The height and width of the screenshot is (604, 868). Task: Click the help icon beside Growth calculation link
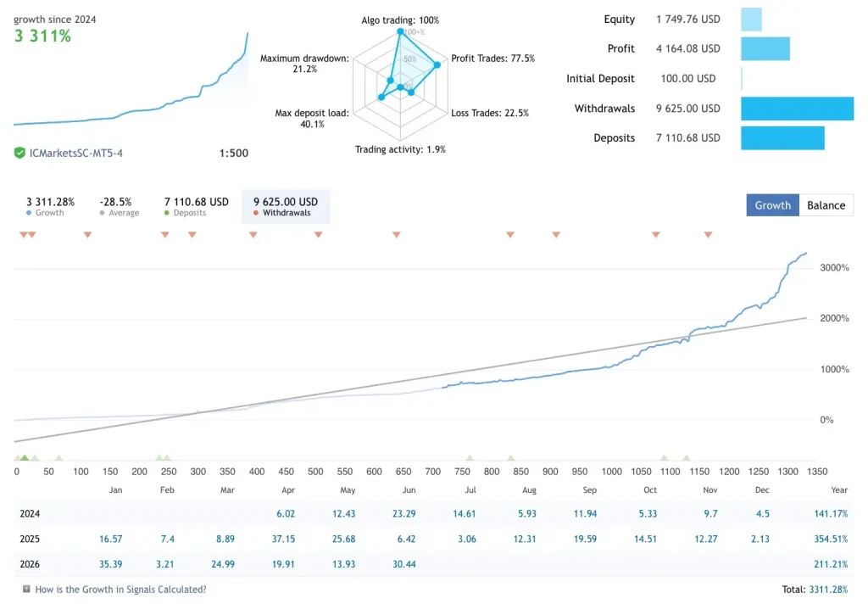coord(26,589)
